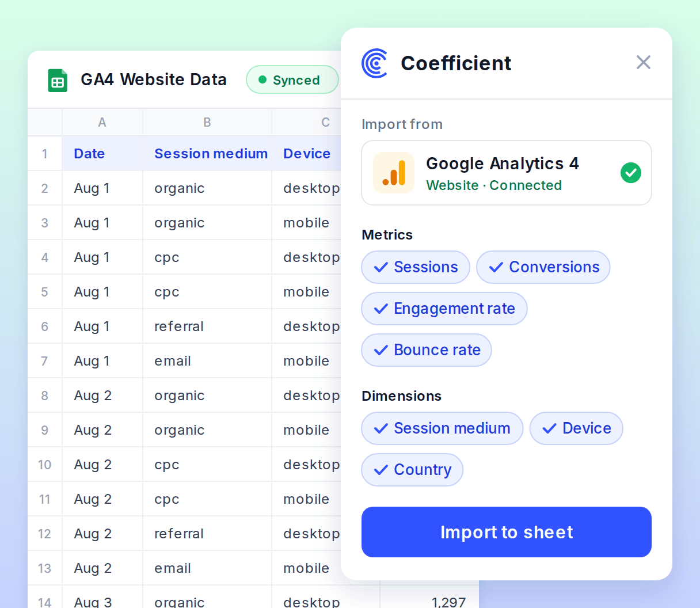This screenshot has width=700, height=608.
Task: Click the 'Website · Connected' status text
Action: click(x=494, y=185)
